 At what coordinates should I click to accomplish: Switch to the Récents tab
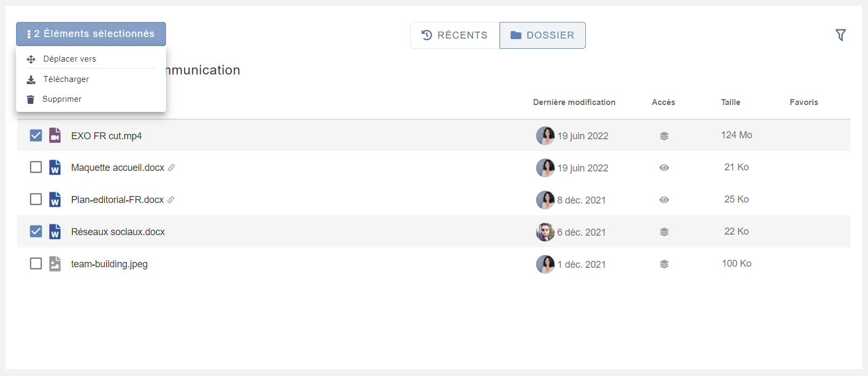coord(455,35)
